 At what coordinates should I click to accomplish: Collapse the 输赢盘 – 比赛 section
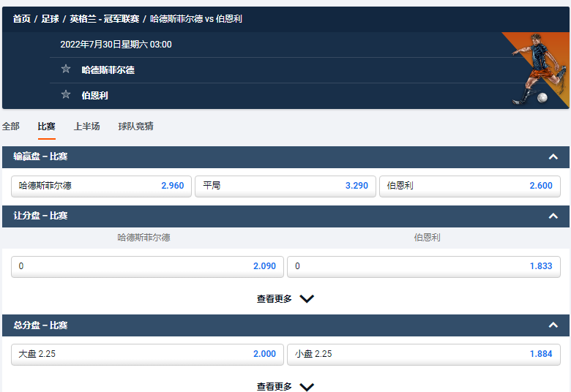(553, 157)
